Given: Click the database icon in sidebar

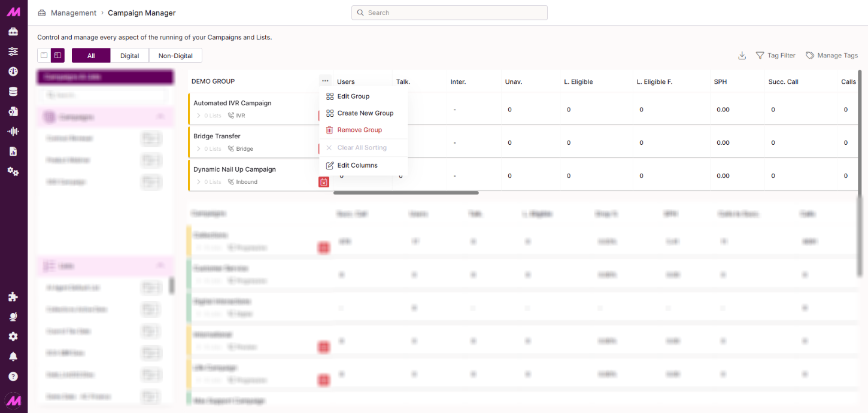Looking at the screenshot, I should click(13, 92).
